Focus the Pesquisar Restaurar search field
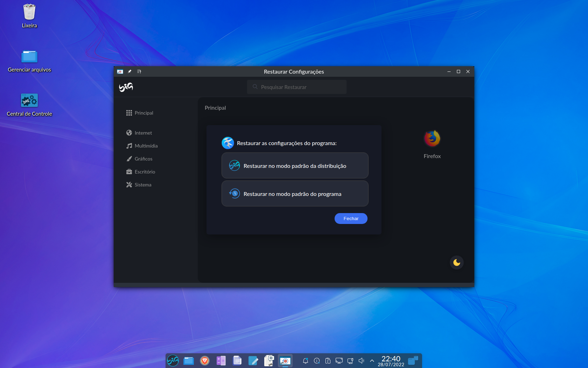588x368 pixels. tap(297, 87)
